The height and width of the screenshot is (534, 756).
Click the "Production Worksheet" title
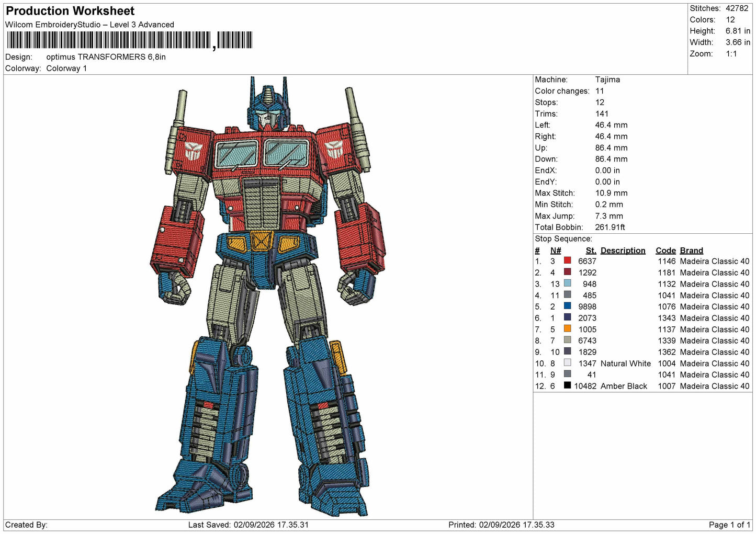tap(70, 11)
